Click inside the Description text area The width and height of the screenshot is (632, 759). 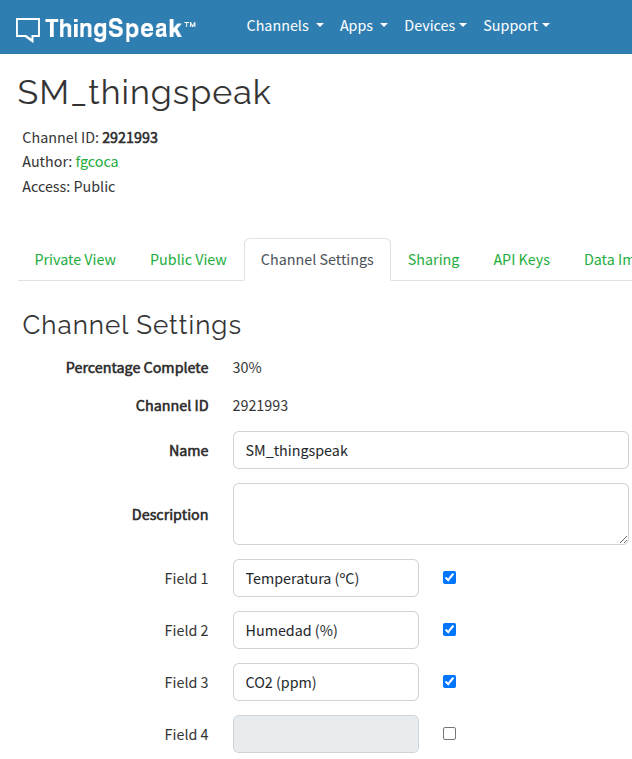point(430,514)
